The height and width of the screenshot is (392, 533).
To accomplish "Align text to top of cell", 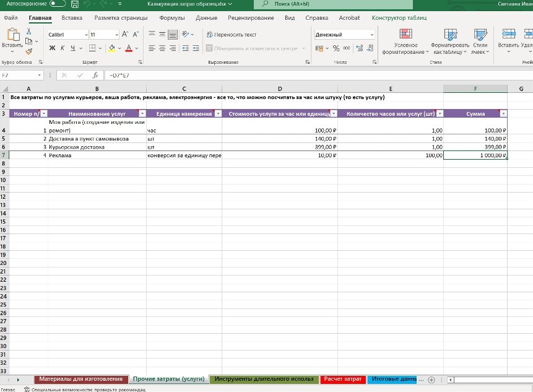I will point(152,34).
